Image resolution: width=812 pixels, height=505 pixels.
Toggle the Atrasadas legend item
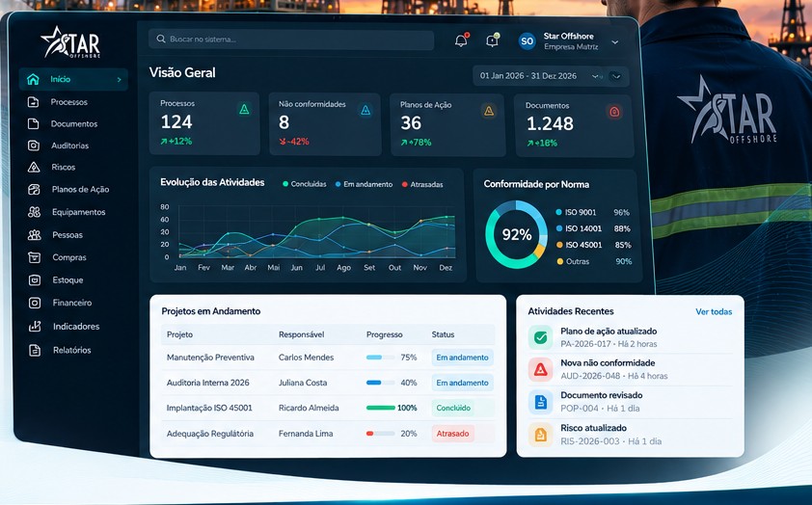point(422,184)
